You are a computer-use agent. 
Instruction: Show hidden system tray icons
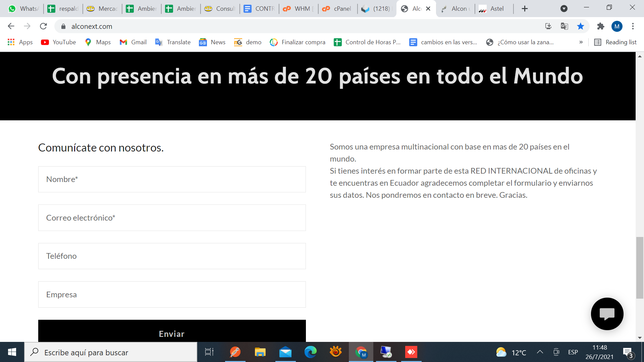pos(540,352)
